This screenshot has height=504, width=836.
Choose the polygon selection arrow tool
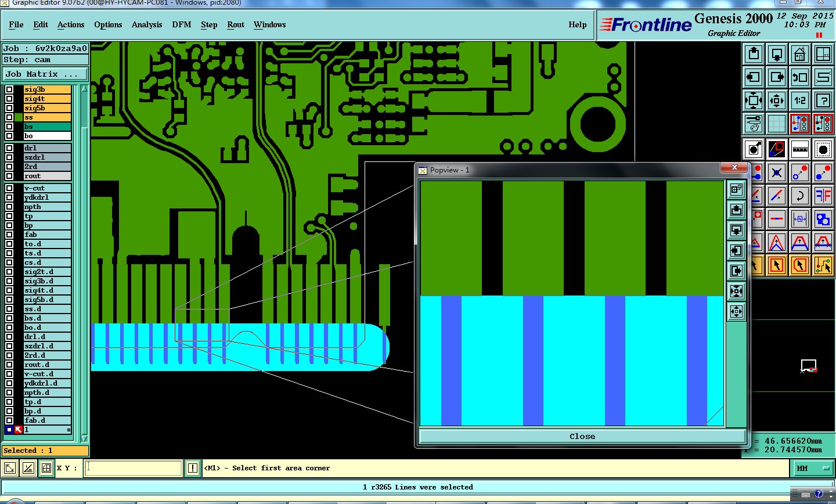coord(800,265)
